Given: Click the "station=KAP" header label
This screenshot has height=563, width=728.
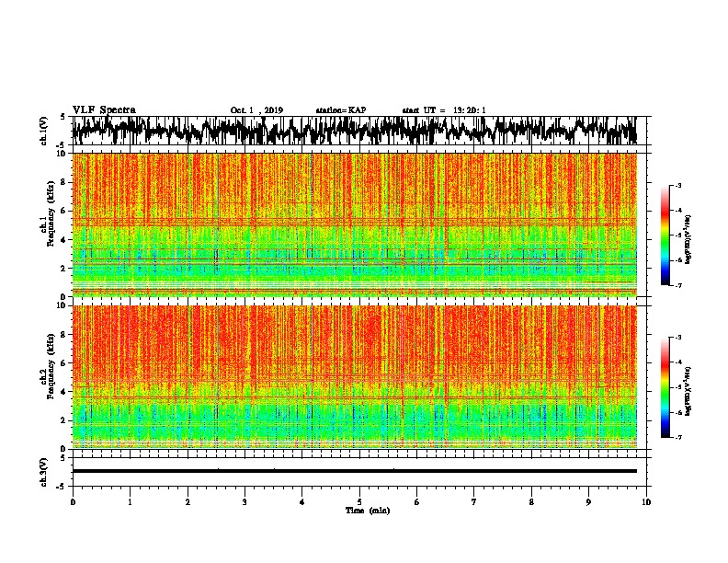Looking at the screenshot, I should [341, 110].
